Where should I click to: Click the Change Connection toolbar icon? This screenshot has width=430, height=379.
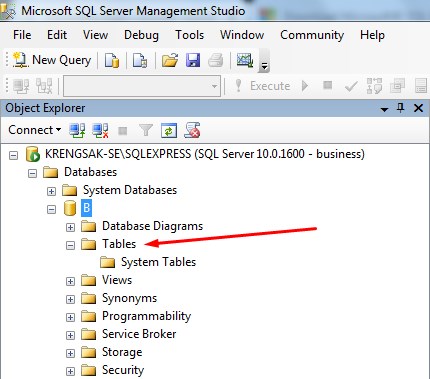pyautogui.click(x=44, y=86)
